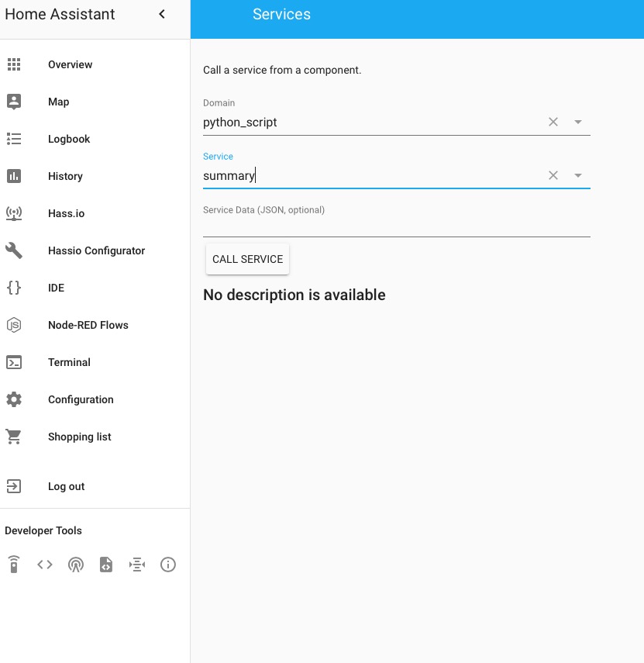Open the MQTT developer tool icon
The image size is (644, 663).
(137, 565)
